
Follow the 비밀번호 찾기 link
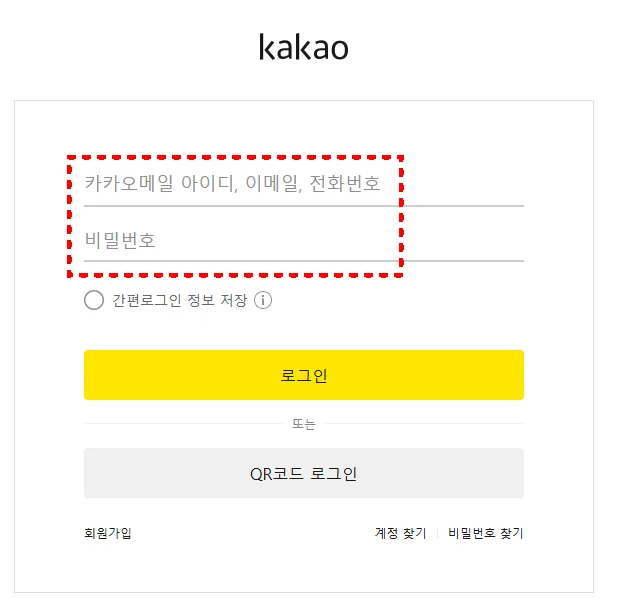(x=485, y=533)
